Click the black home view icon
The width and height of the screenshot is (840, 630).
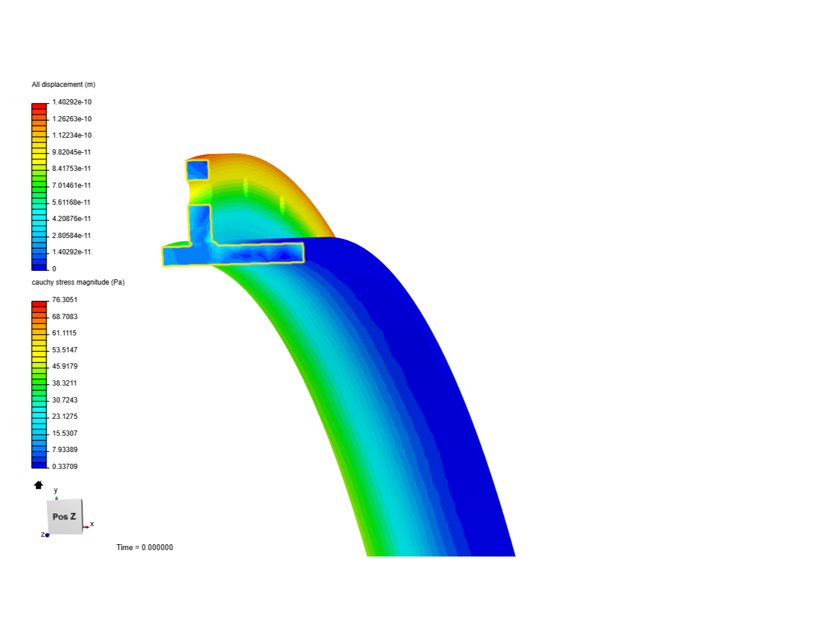click(38, 485)
